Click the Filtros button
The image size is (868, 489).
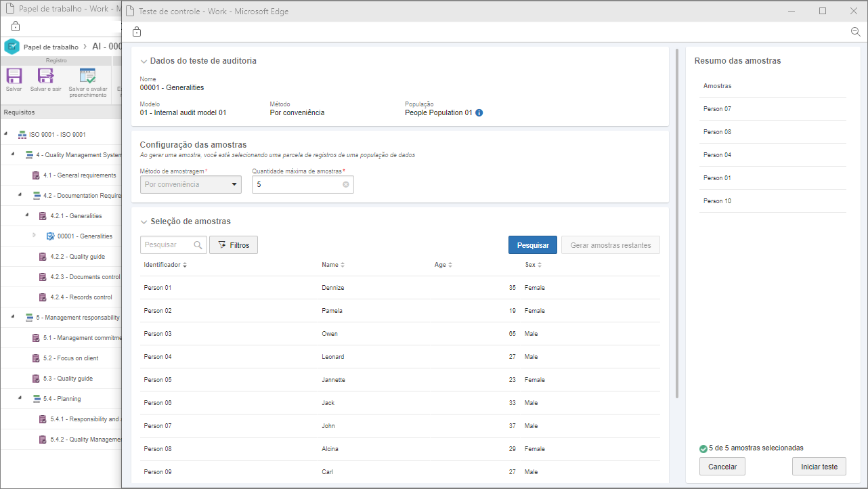point(234,245)
